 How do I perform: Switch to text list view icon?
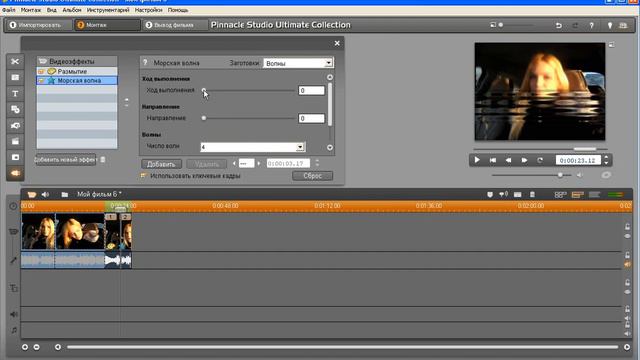coord(594,195)
